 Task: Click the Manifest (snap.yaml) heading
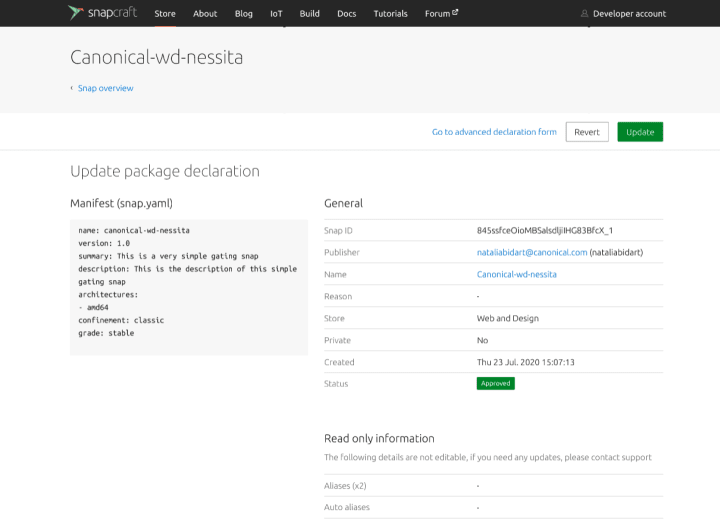121,203
